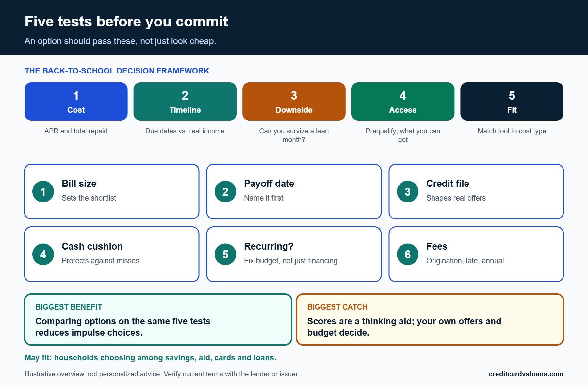Click 'Can you survive a lean month?' caption
This screenshot has width=588, height=387.
[x=294, y=135]
